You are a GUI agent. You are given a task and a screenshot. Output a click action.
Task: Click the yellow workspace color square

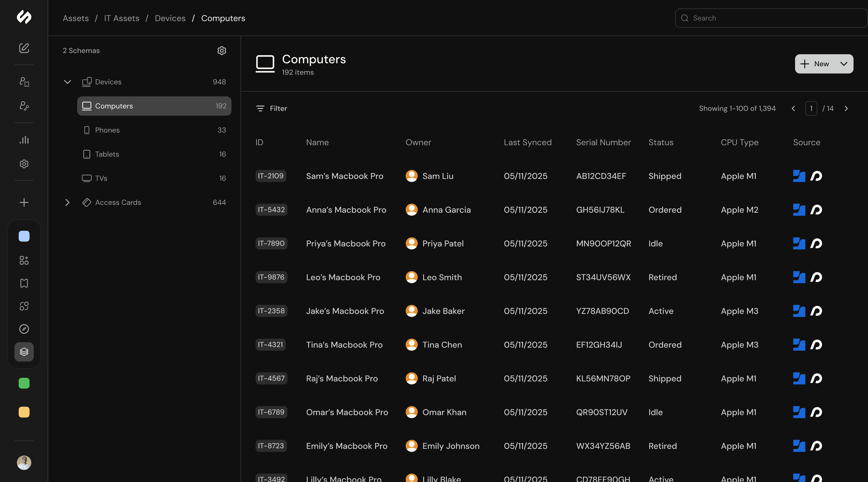[24, 412]
